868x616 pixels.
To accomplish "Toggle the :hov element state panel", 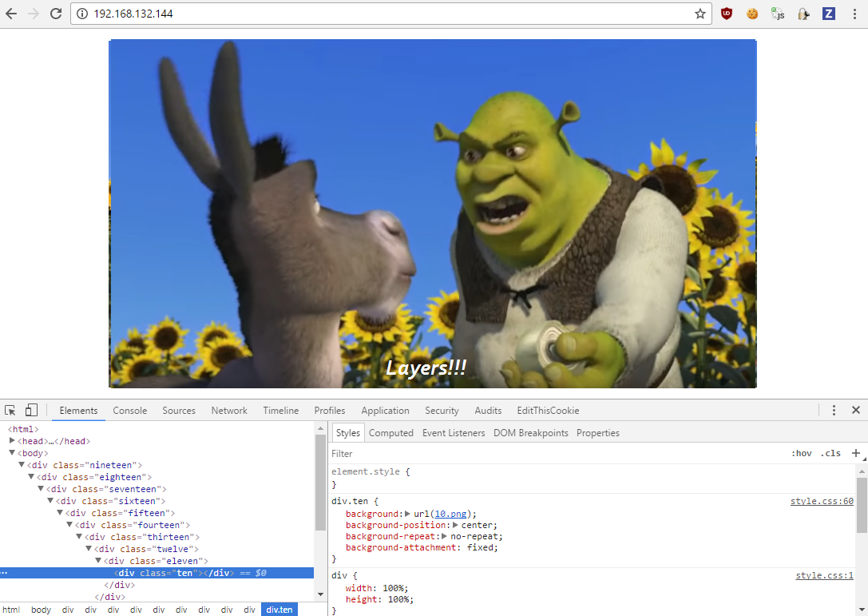I will click(x=802, y=453).
